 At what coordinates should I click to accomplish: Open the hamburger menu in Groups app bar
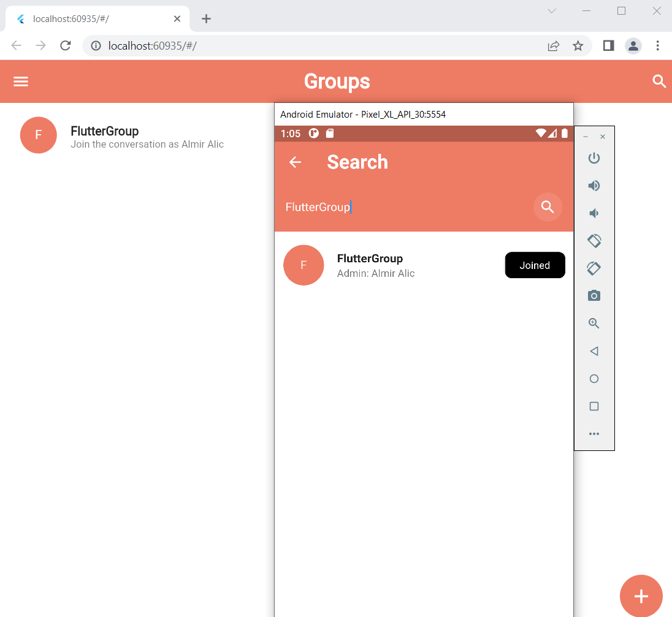click(21, 81)
